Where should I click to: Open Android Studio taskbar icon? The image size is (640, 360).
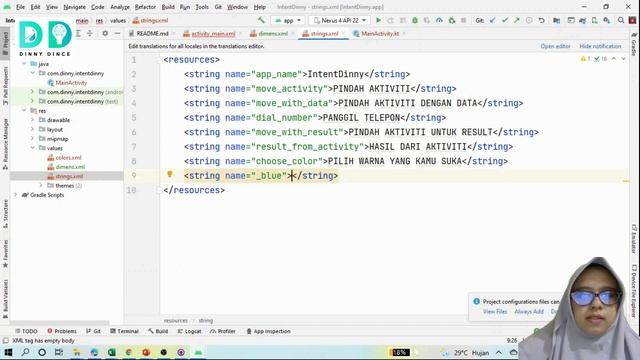(x=198, y=352)
